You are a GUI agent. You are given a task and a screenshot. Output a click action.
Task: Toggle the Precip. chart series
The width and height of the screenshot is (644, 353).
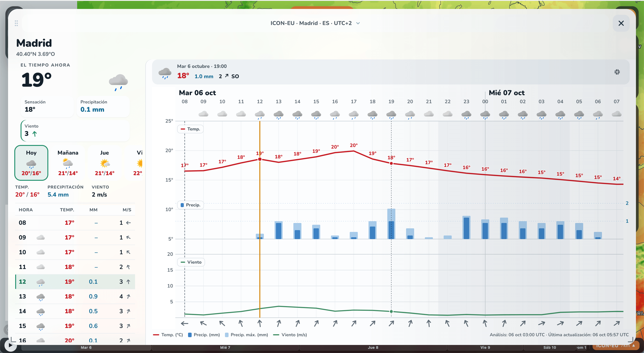click(x=191, y=205)
